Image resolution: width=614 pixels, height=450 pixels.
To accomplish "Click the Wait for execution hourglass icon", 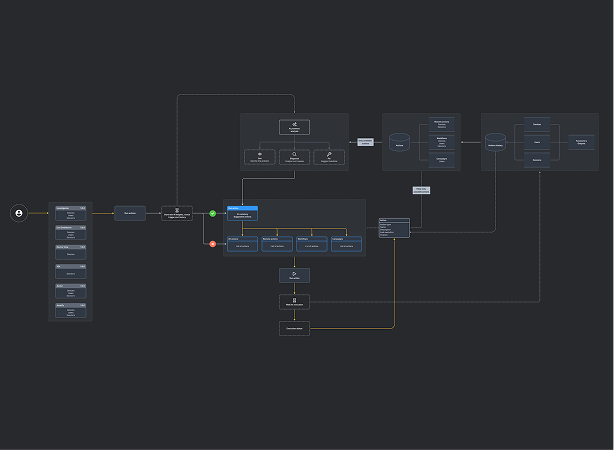I will [x=294, y=298].
